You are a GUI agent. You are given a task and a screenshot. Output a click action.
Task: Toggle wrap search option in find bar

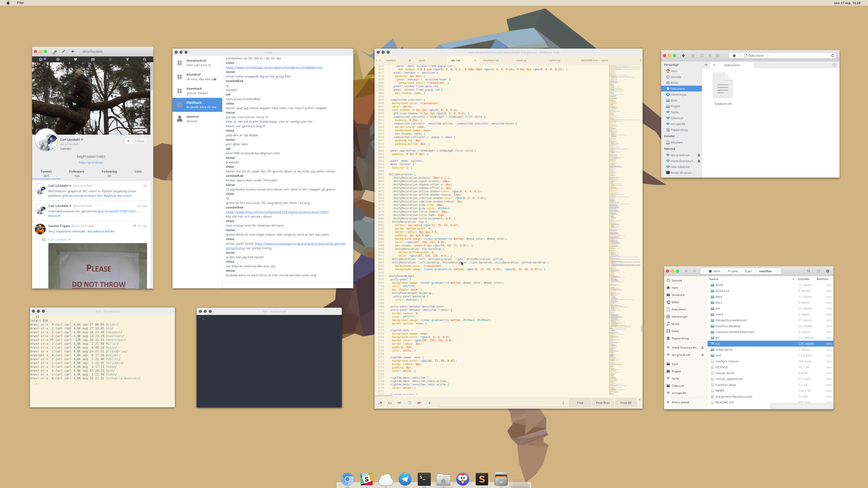point(409,403)
